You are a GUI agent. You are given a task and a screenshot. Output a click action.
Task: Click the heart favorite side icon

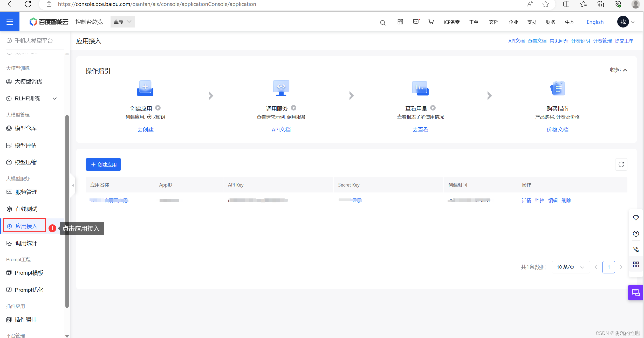click(x=636, y=218)
